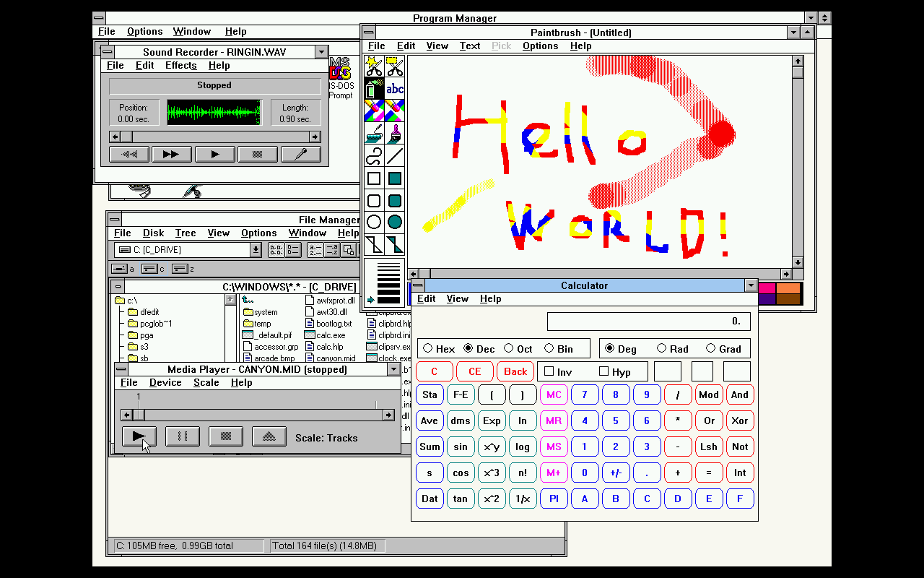Viewport: 924px width, 578px height.
Task: Click the Media Player play button
Action: [x=139, y=436]
